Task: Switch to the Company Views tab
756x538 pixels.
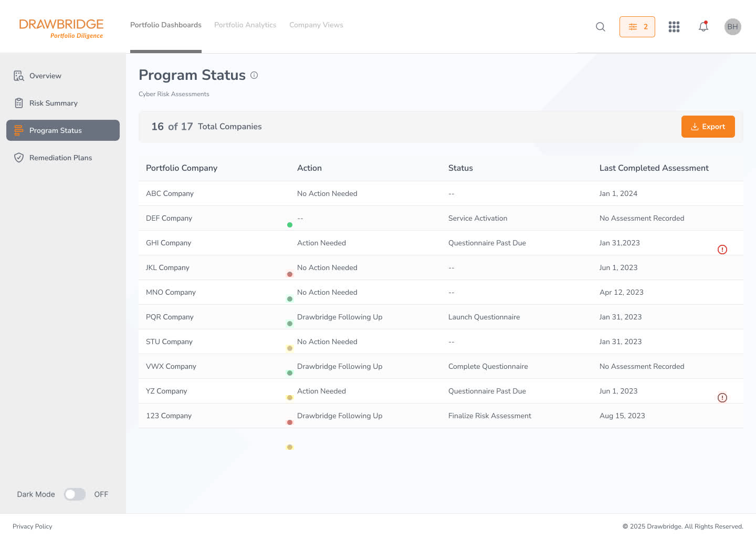Action: (x=316, y=25)
